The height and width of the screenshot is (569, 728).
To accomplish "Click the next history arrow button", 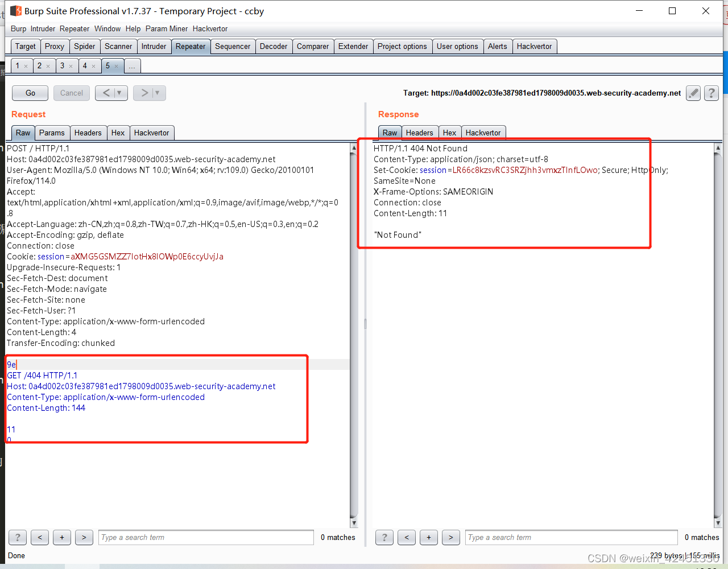I will 144,93.
